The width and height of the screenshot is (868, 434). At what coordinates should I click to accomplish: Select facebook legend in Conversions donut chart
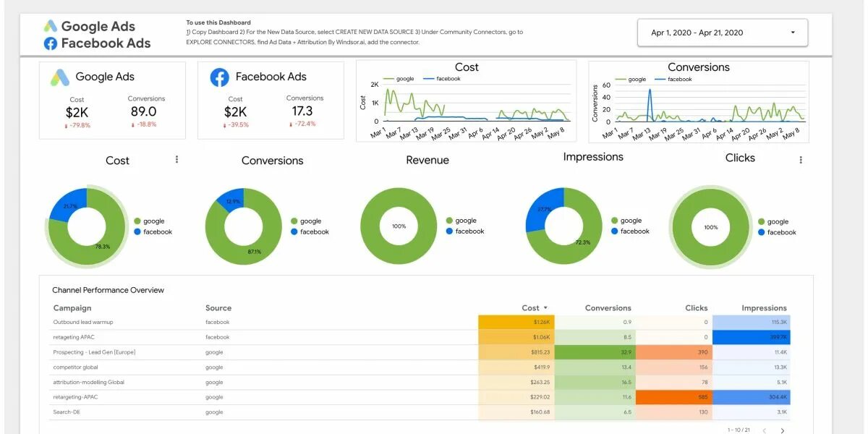(x=310, y=232)
